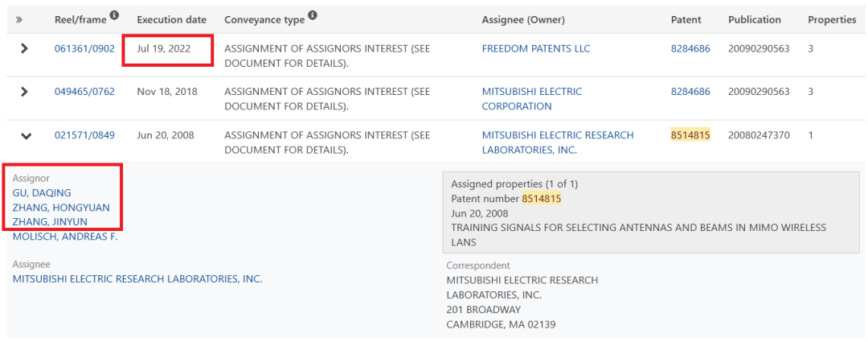Screen dimensions: 868x342
Task: Open reel/frame 061361/0902 link
Action: (84, 49)
